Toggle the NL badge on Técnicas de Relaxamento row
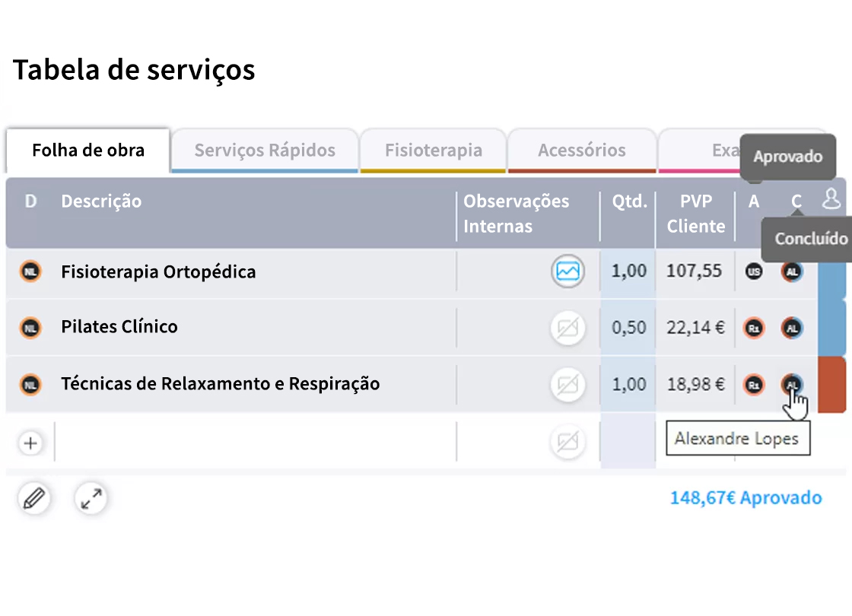This screenshot has width=852, height=616. tap(30, 385)
